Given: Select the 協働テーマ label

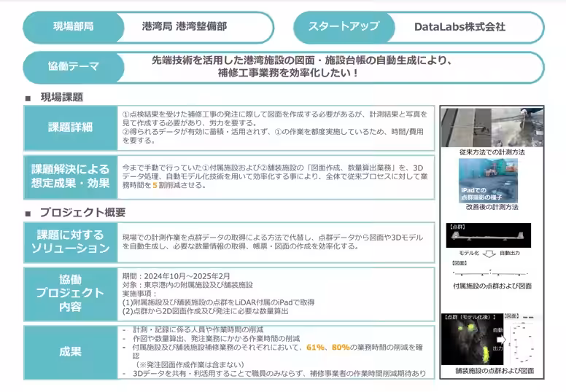Looking at the screenshot, I should (x=73, y=66).
